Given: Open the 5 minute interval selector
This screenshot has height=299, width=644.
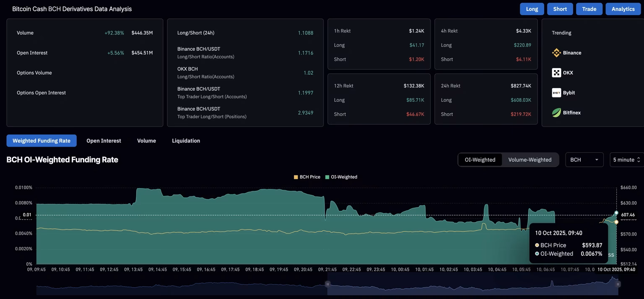Looking at the screenshot, I should click(x=624, y=159).
